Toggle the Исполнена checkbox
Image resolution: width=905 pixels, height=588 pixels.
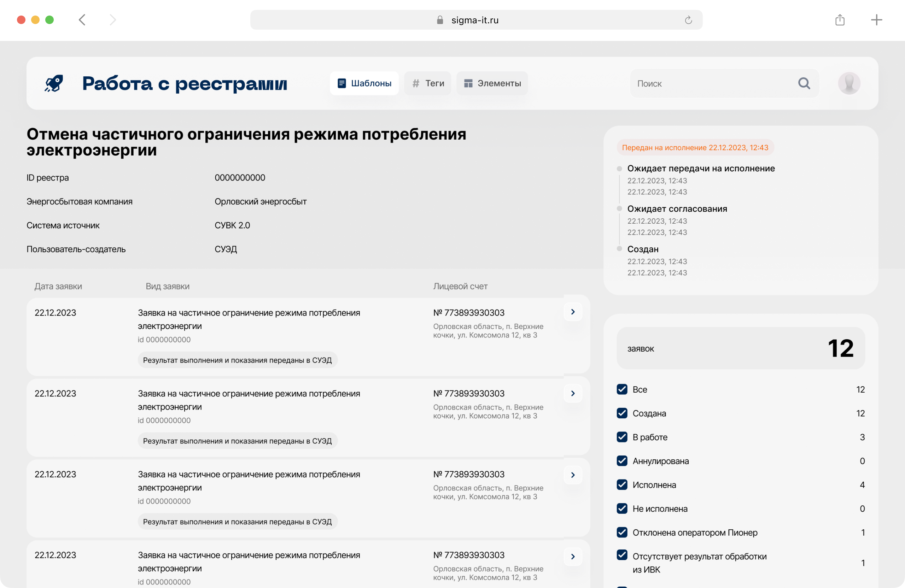[x=622, y=484]
